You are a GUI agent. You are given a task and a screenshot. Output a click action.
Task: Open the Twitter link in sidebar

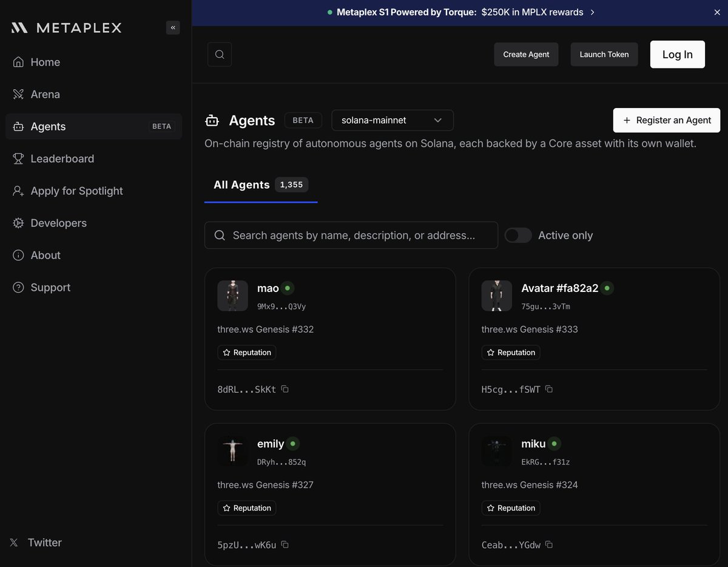(x=36, y=543)
